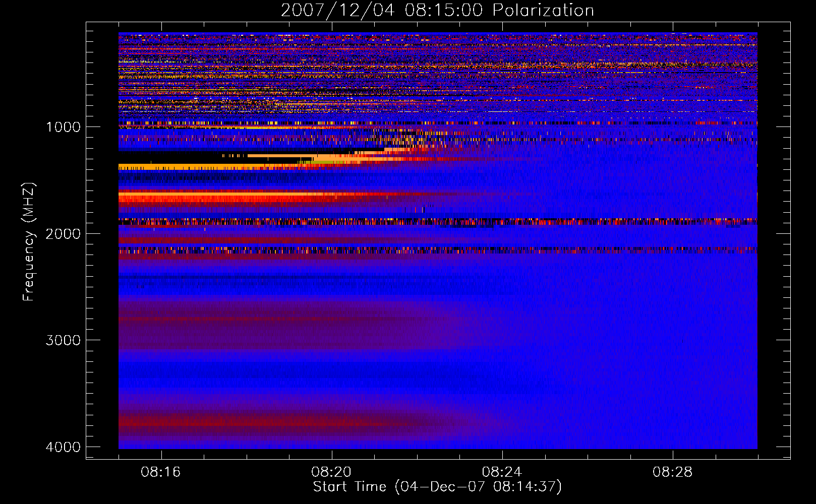Click the 08:16 time tick label
The image size is (816, 504).
[161, 472]
